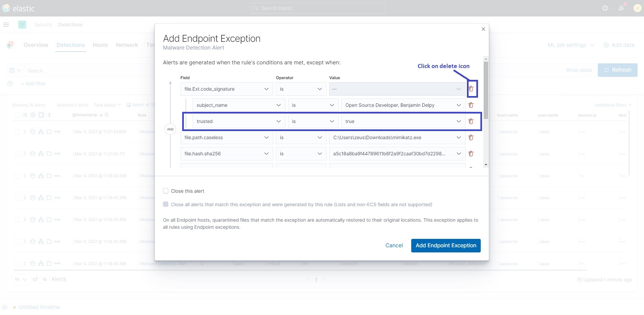Open the Operator dropdown showing is for file.path.caseless
Viewport: 644px width, 315px height.
(x=301, y=137)
